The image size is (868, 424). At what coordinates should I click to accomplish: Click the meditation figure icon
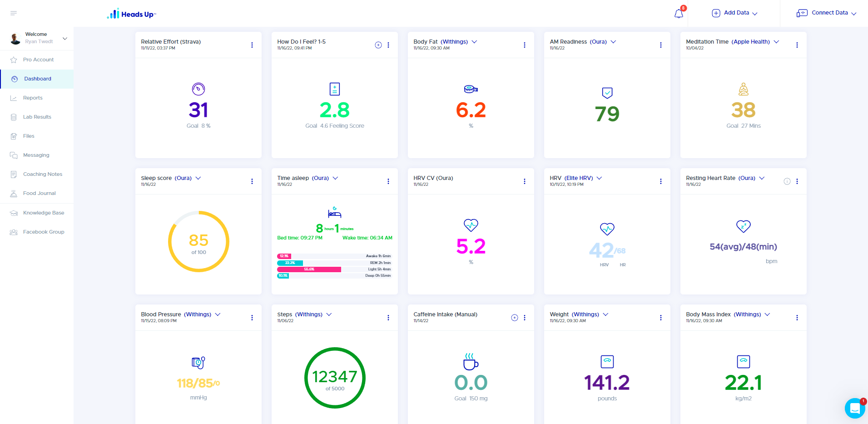[x=744, y=89]
